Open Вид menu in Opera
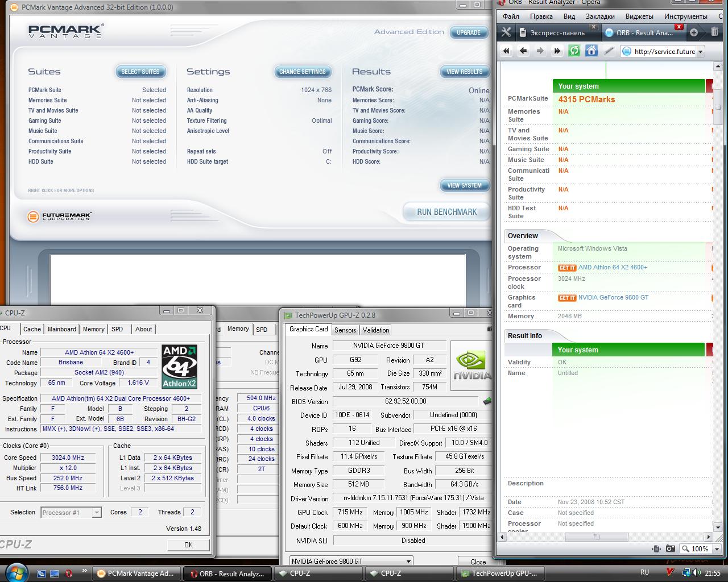The height and width of the screenshot is (582, 728). pyautogui.click(x=569, y=16)
